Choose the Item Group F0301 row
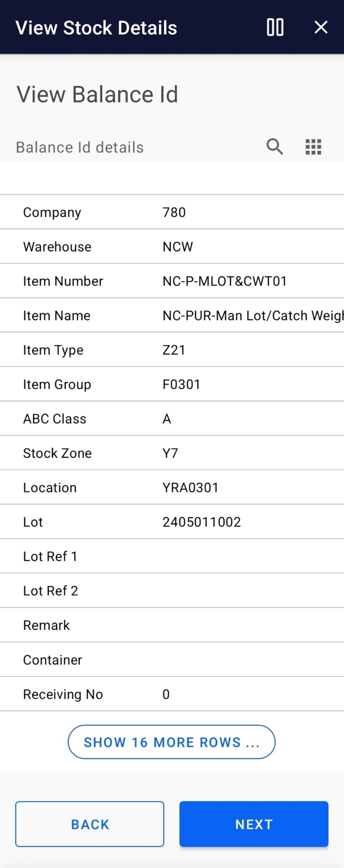The height and width of the screenshot is (868, 344). [172, 384]
